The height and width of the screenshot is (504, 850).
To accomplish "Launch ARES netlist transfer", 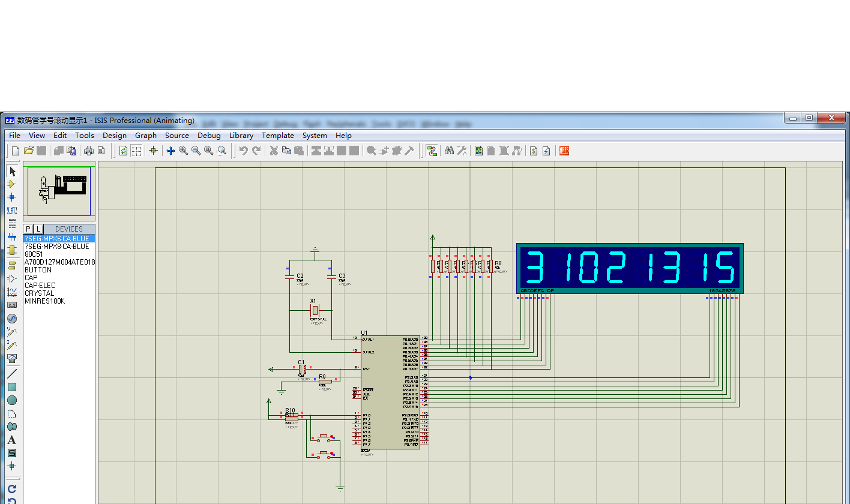I will pos(564,151).
